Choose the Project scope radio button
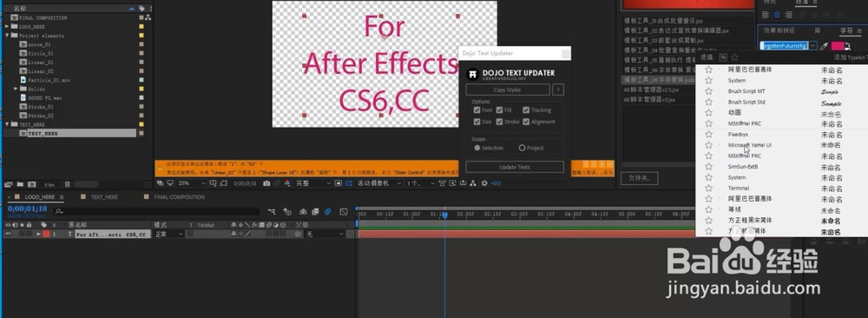This screenshot has height=318, width=868. pyautogui.click(x=522, y=148)
